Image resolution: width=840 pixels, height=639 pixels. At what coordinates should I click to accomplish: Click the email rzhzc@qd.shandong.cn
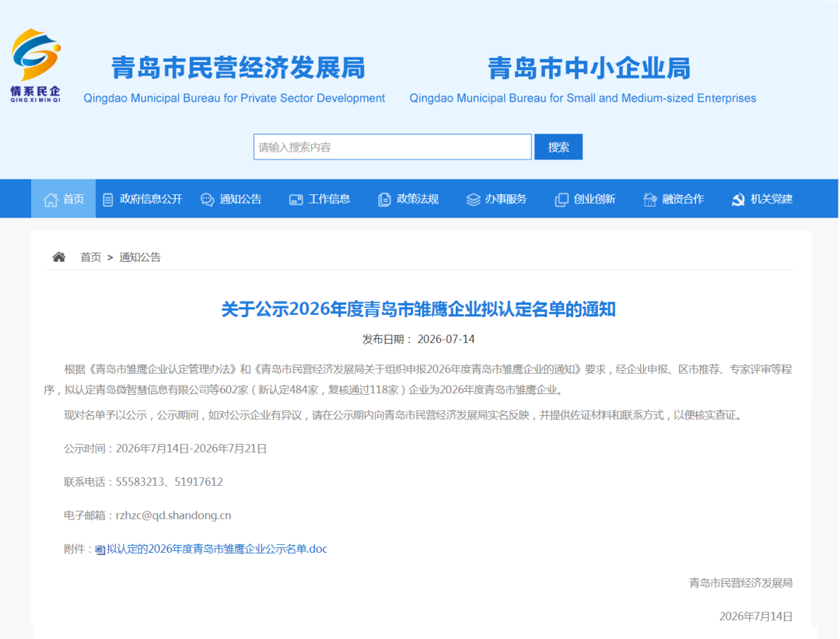pyautogui.click(x=173, y=515)
